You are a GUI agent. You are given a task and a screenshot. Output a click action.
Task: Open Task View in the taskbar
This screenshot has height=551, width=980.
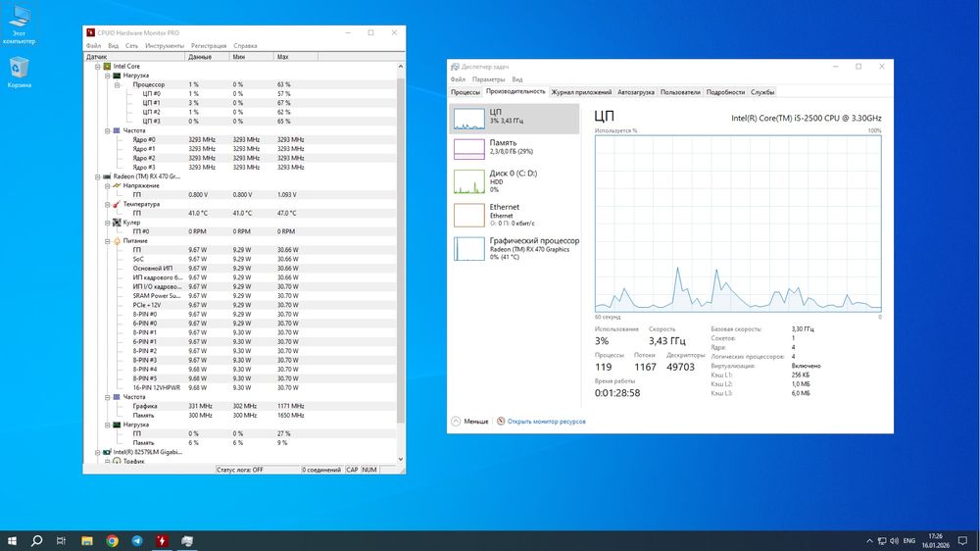pos(61,541)
